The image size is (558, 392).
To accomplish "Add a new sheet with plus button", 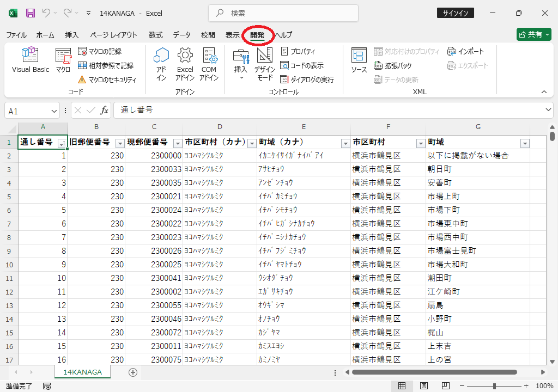I will (133, 372).
